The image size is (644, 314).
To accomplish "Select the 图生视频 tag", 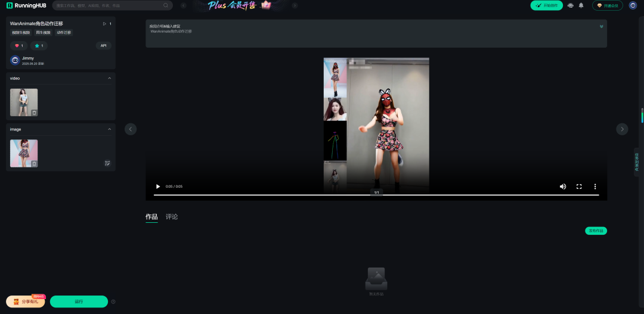I will click(43, 32).
